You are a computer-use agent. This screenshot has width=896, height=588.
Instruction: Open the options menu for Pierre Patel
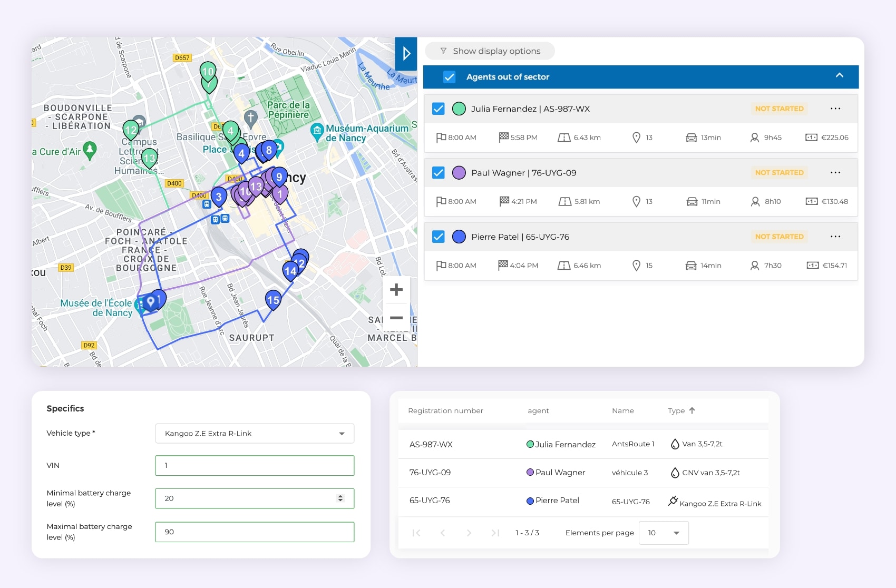click(x=835, y=237)
